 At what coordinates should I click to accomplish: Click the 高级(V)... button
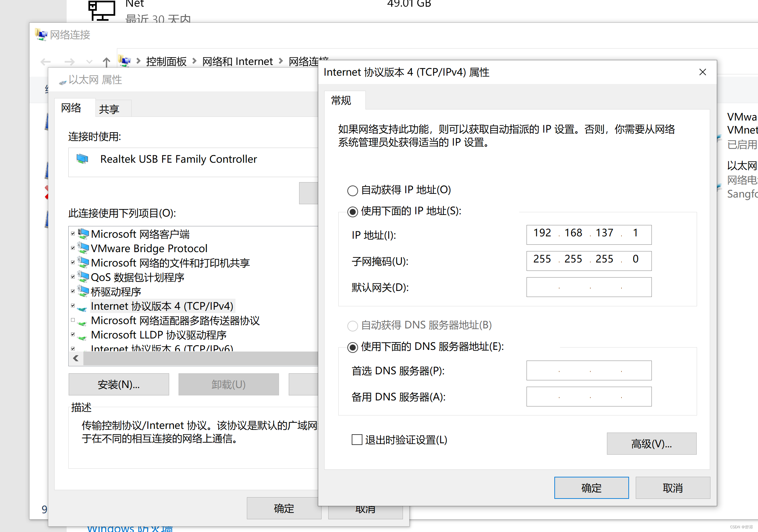pyautogui.click(x=651, y=444)
